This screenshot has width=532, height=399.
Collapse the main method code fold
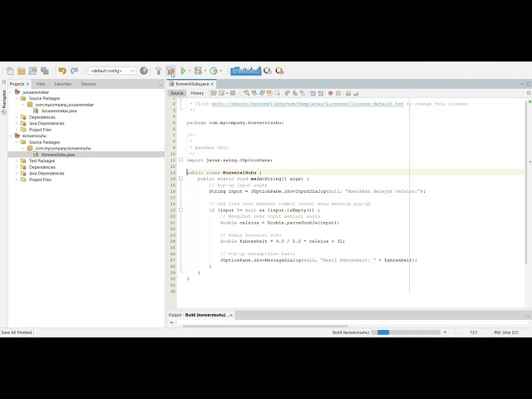pyautogui.click(x=181, y=179)
